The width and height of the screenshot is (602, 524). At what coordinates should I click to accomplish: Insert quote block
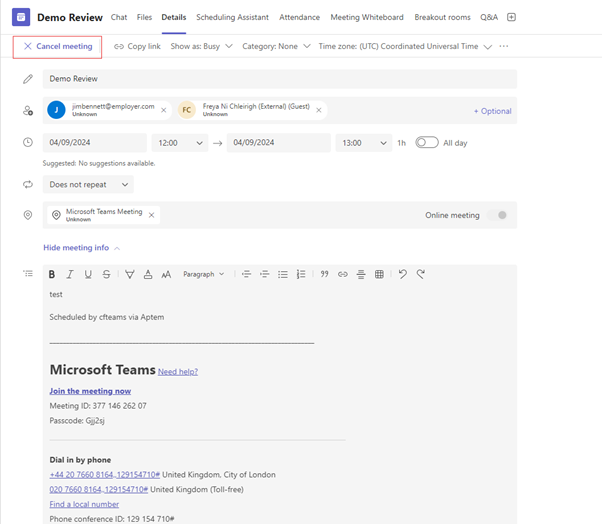click(x=324, y=274)
